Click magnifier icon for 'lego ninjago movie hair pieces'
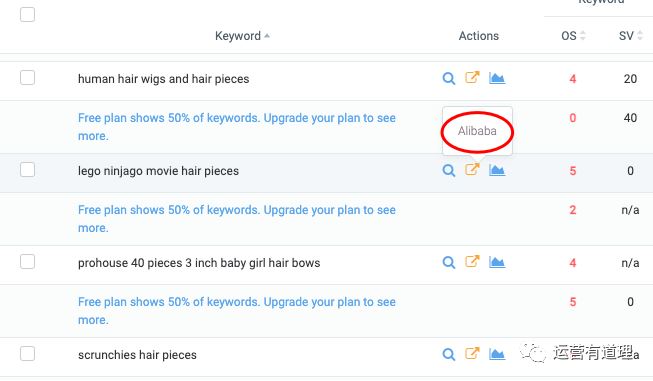This screenshot has height=381, width=653. click(x=449, y=170)
